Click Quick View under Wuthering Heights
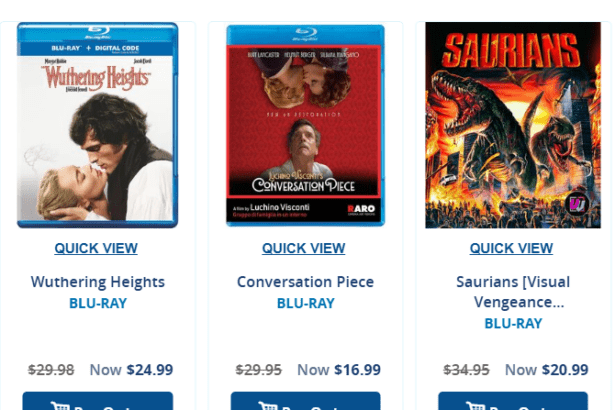This screenshot has width=615, height=410. coord(96,248)
